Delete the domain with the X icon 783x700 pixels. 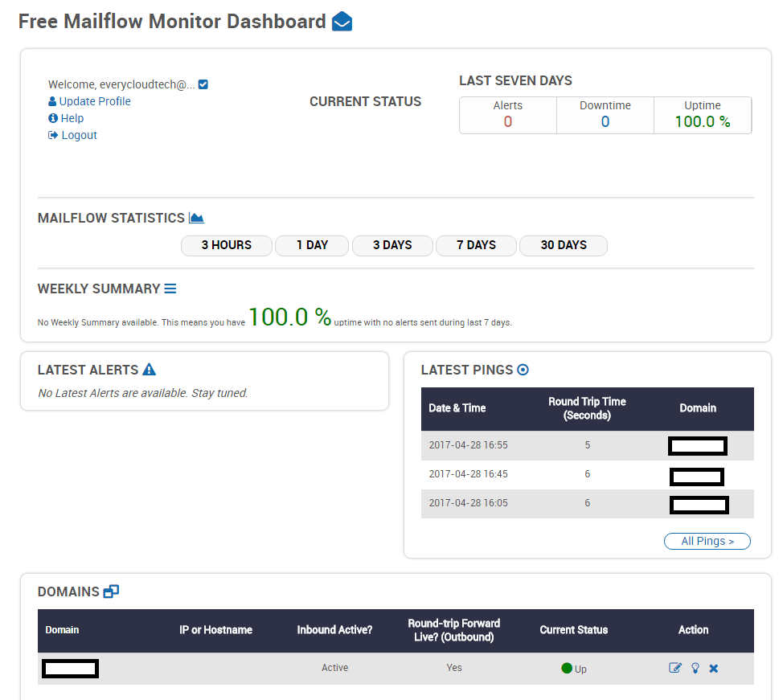714,669
